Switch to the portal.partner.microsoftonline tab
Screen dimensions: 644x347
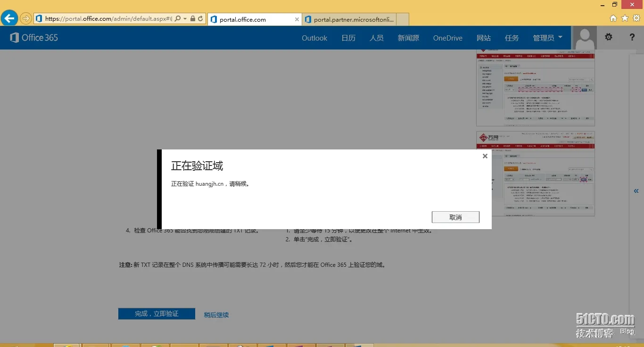click(x=355, y=19)
